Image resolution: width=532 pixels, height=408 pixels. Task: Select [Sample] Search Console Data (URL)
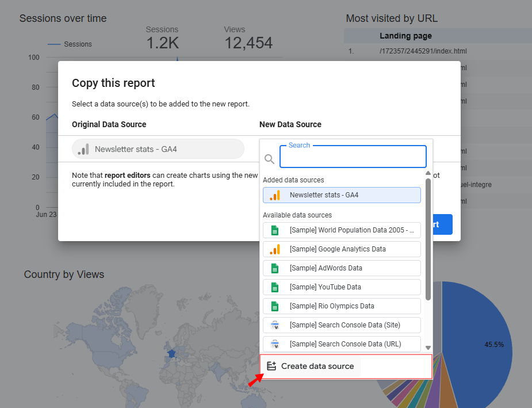point(342,344)
